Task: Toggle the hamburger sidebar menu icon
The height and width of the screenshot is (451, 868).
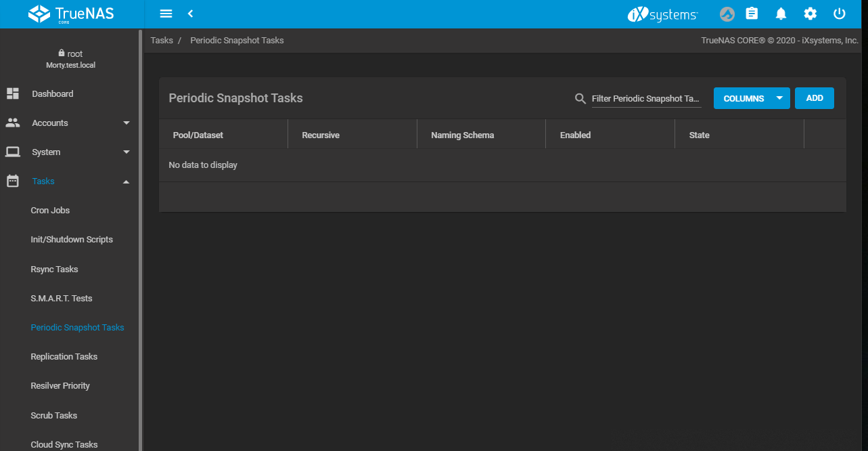Action: [x=166, y=14]
